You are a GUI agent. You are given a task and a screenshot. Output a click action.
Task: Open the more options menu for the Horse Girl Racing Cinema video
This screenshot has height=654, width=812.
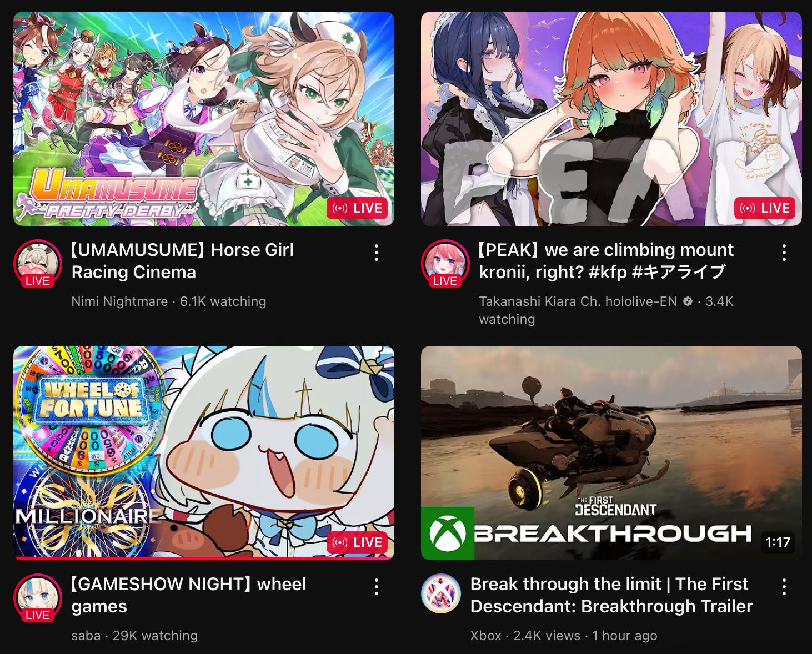(x=377, y=253)
